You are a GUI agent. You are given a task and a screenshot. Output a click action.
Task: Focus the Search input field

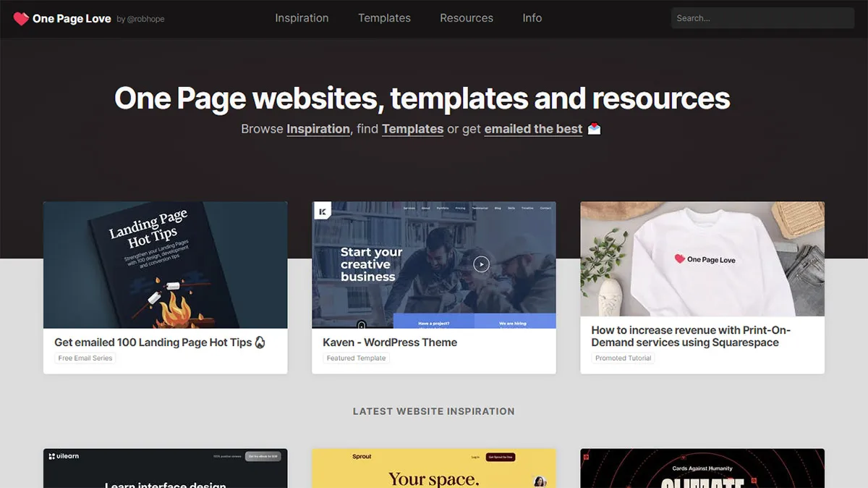pyautogui.click(x=762, y=18)
